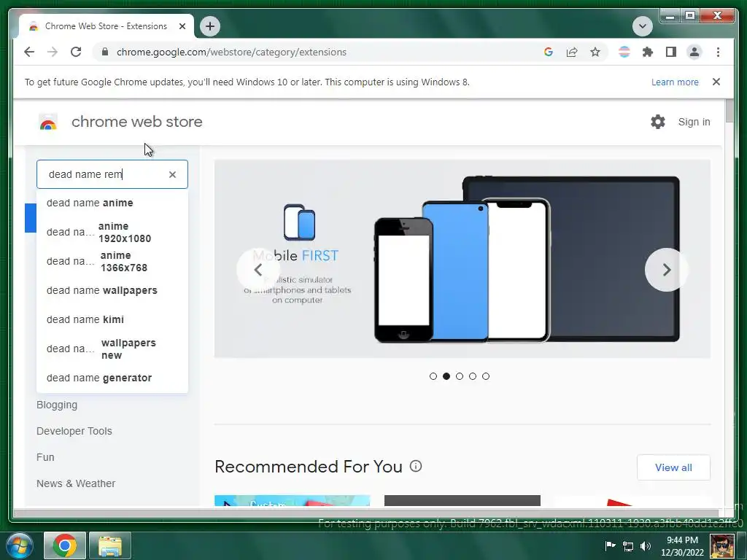Jump to third carousel dot
This screenshot has height=560, width=747.
click(x=460, y=376)
